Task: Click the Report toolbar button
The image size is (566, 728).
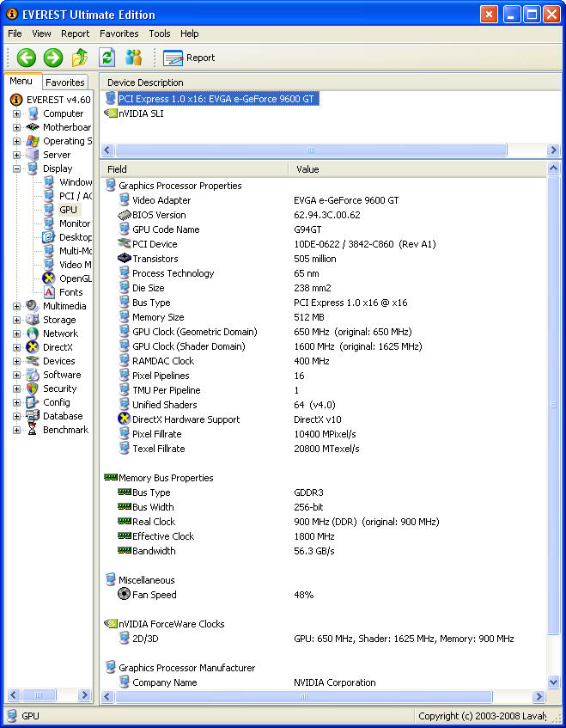Action: pos(189,58)
